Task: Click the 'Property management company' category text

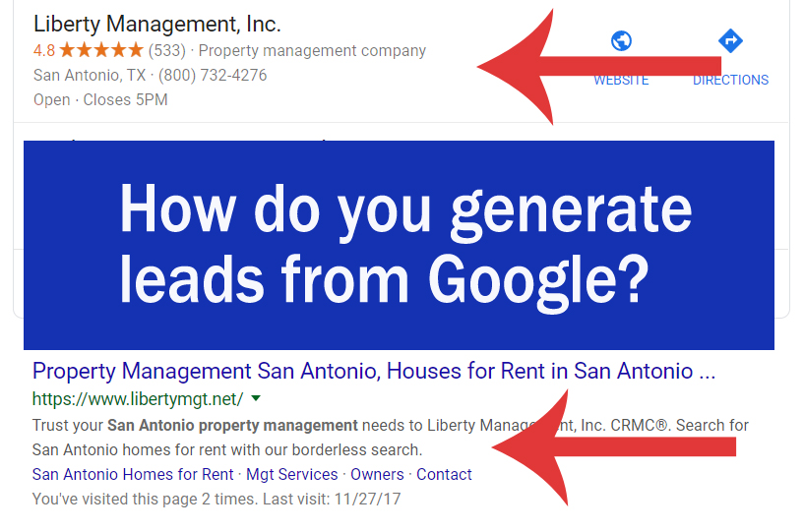Action: click(312, 51)
